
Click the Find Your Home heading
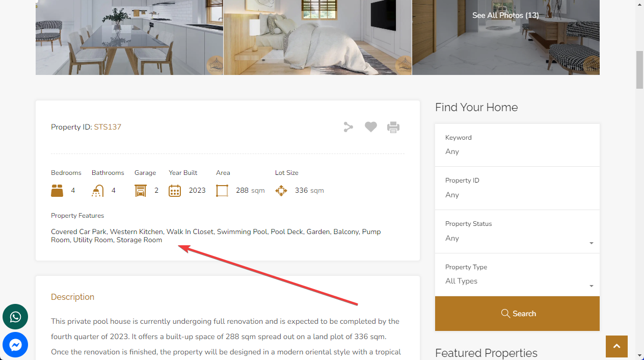[x=476, y=107]
